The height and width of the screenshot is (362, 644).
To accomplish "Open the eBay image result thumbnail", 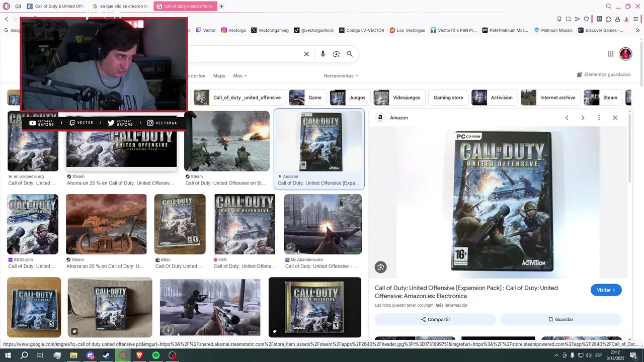I will 180,224.
